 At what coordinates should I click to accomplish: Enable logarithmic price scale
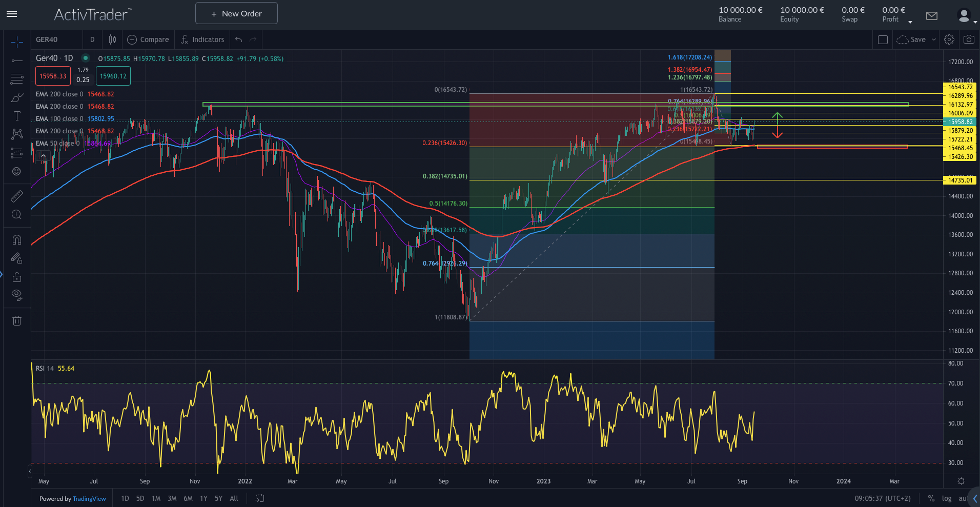tap(946, 498)
